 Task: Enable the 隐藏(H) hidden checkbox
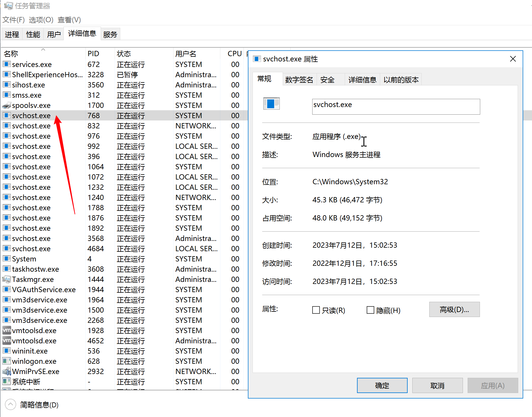[x=370, y=310]
